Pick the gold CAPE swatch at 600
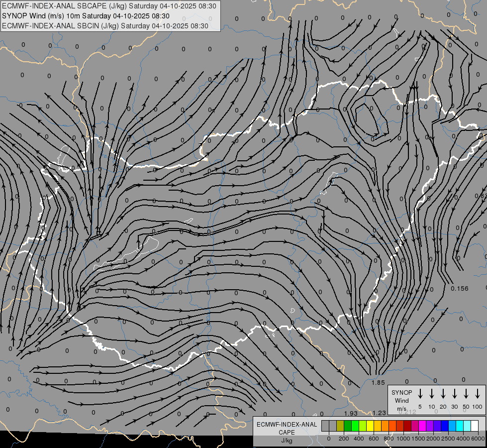 [378, 426]
